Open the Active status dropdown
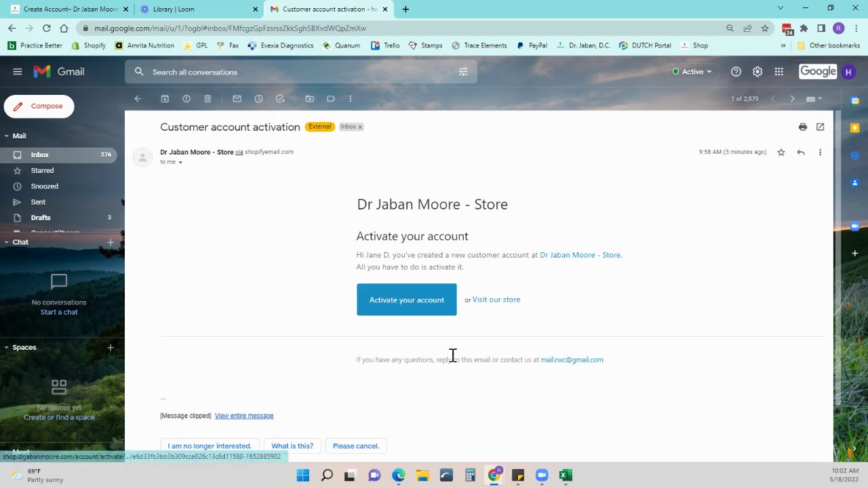This screenshot has width=868, height=488. tap(692, 72)
